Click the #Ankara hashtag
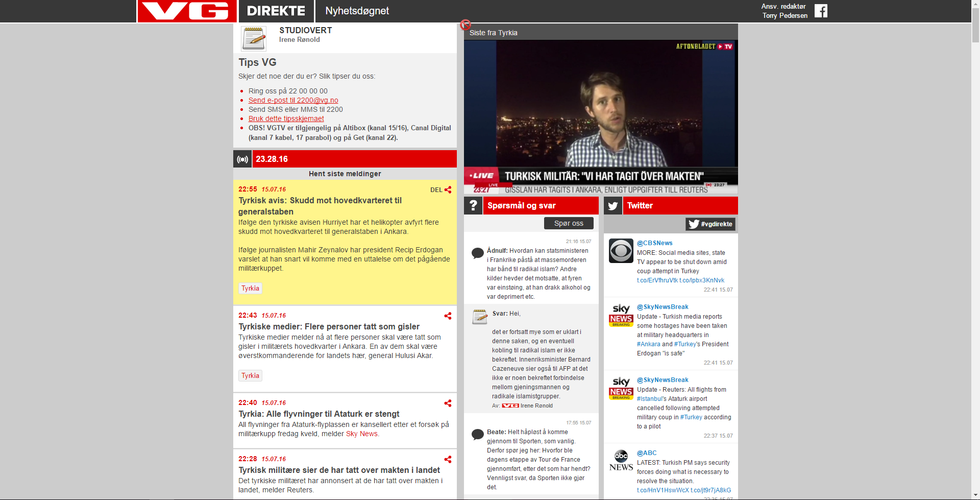 pos(649,344)
